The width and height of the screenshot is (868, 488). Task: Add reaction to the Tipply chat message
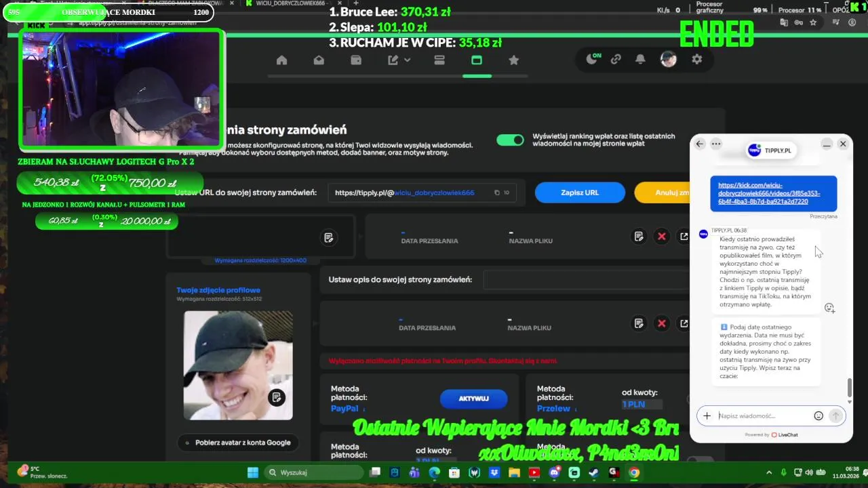coord(829,308)
